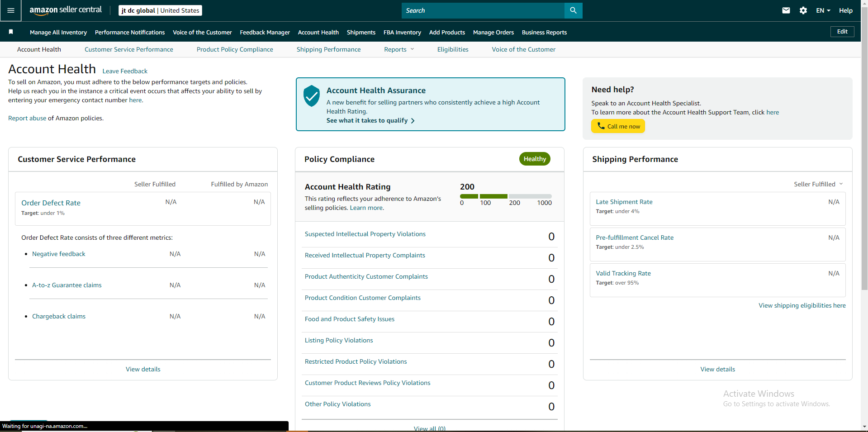Switch to Customer Service Performance tab
Viewport: 868px width, 432px height.
(129, 49)
